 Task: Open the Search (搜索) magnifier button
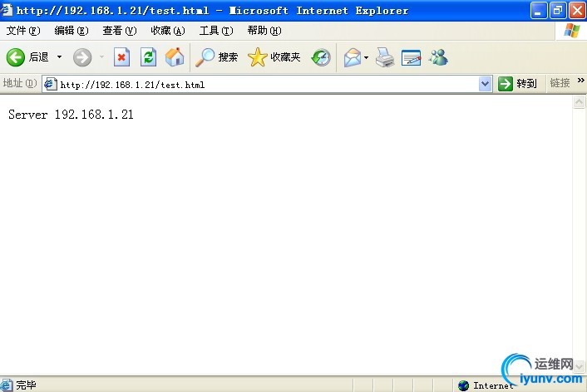click(217, 57)
